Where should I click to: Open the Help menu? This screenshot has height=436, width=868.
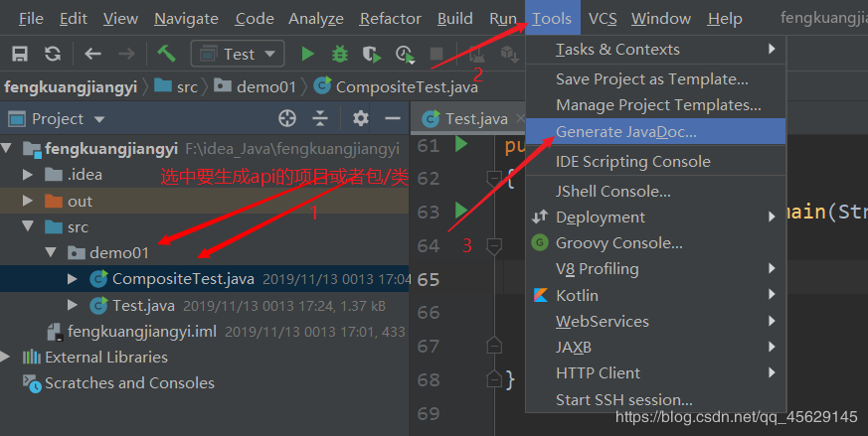click(725, 19)
